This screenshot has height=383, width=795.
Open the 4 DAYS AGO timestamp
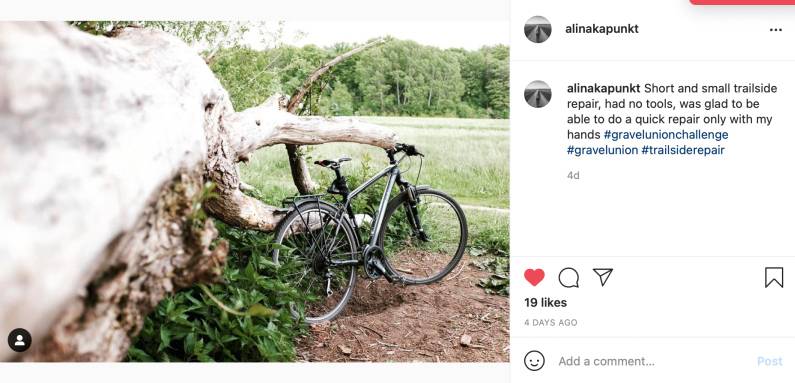[551, 323]
